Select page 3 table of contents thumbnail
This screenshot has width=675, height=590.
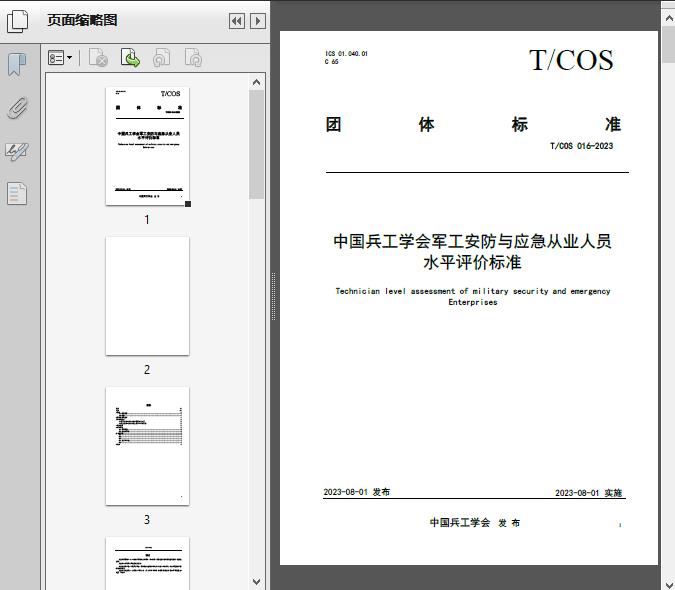[147, 446]
